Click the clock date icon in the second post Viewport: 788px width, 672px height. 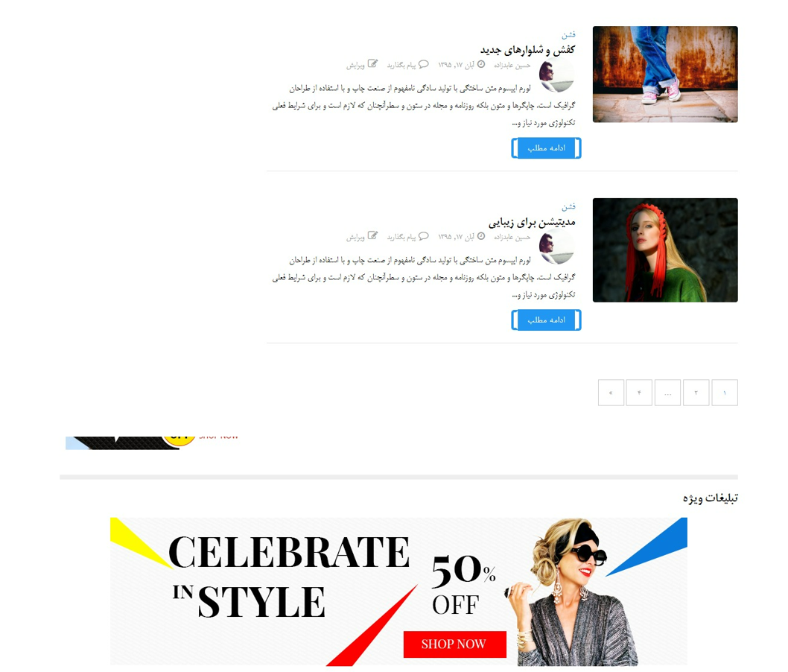[481, 236]
